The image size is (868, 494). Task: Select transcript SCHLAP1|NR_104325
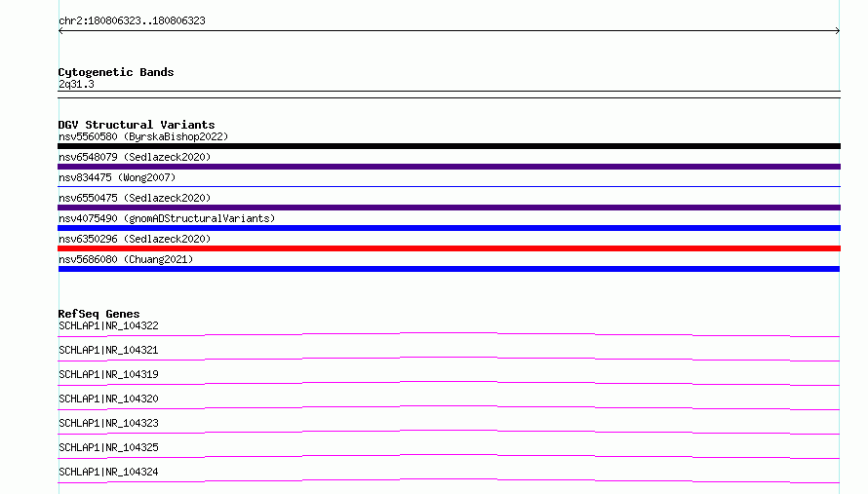pyautogui.click(x=108, y=447)
